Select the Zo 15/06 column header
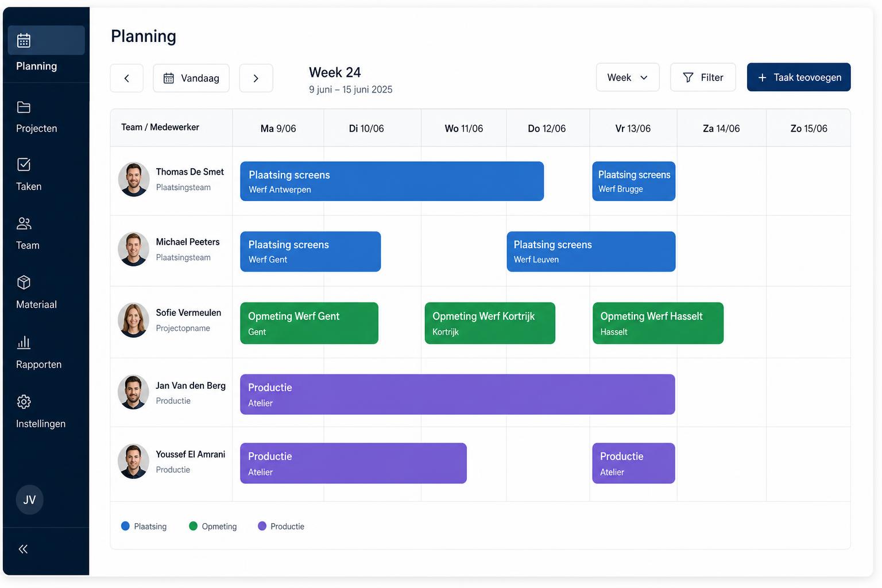 (808, 129)
